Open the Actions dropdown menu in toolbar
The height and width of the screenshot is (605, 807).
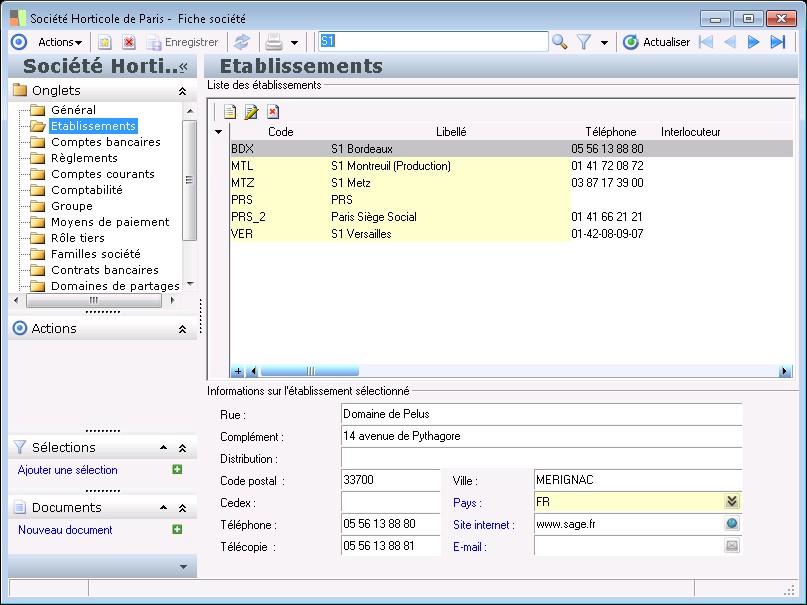pyautogui.click(x=60, y=42)
